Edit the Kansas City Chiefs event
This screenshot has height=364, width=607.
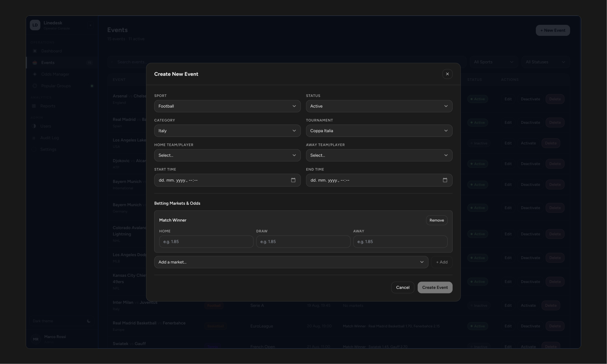tap(508, 282)
